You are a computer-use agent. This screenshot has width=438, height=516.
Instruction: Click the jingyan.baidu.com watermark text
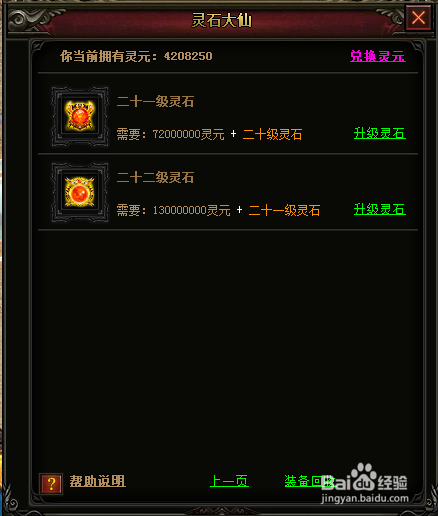click(x=365, y=499)
